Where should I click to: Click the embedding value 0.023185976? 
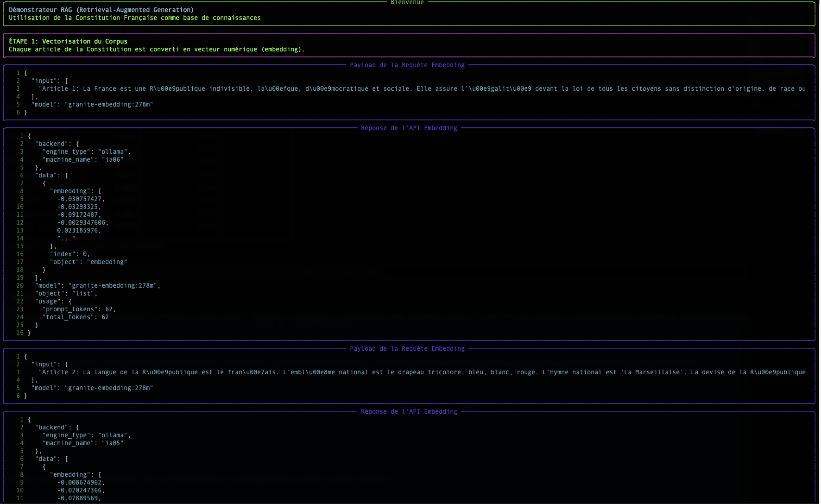79,231
